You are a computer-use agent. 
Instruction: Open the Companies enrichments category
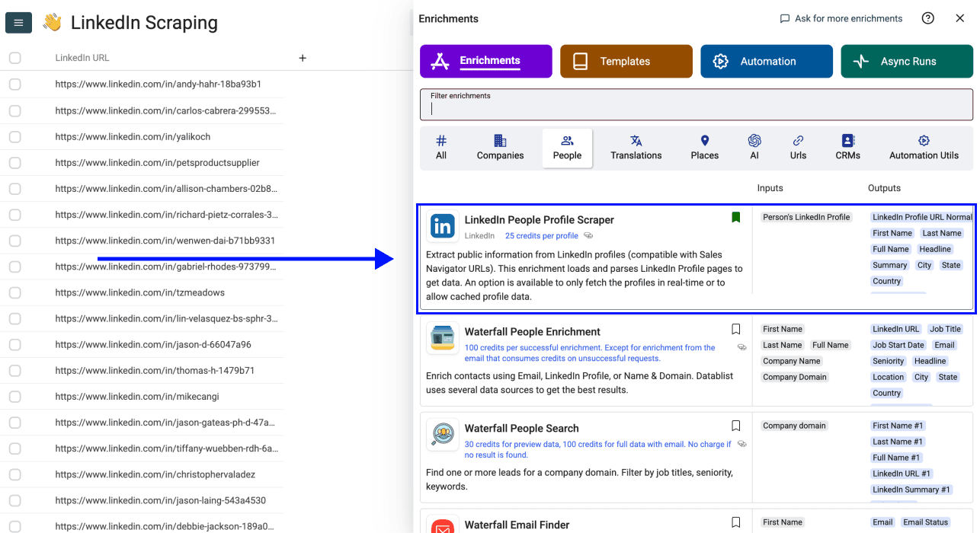coord(500,148)
